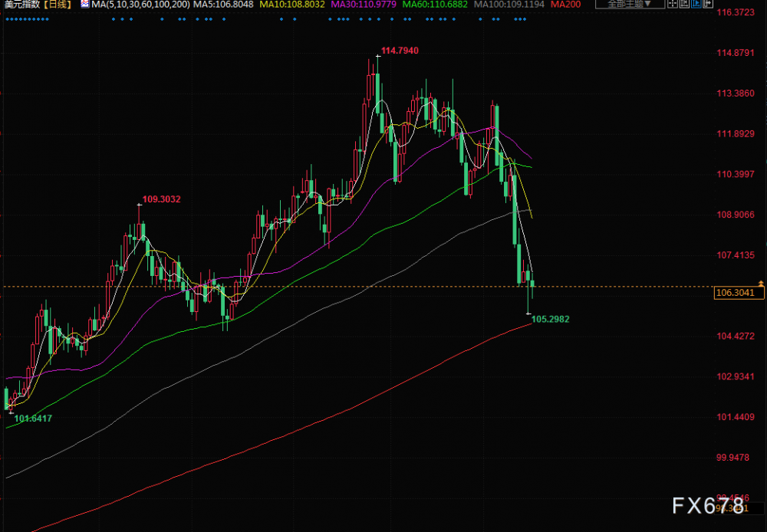Click the orange 106.3041 current price tag
Image resolution: width=767 pixels, height=532 pixels.
click(x=739, y=293)
